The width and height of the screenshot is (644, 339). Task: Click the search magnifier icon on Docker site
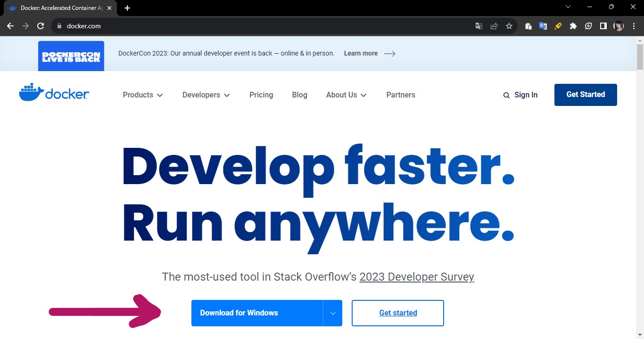(506, 95)
